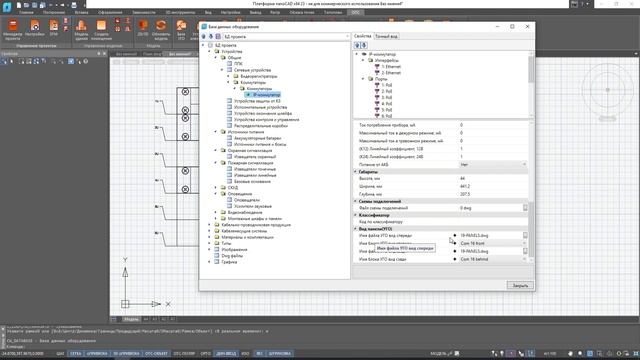Viewport: 640px width, 360px height.
Task: Switch to the Свойства tab
Action: [362, 36]
